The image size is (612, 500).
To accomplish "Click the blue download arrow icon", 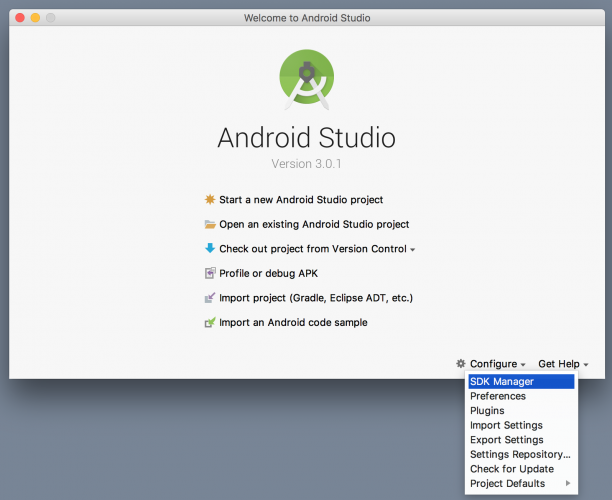I will click(x=210, y=249).
